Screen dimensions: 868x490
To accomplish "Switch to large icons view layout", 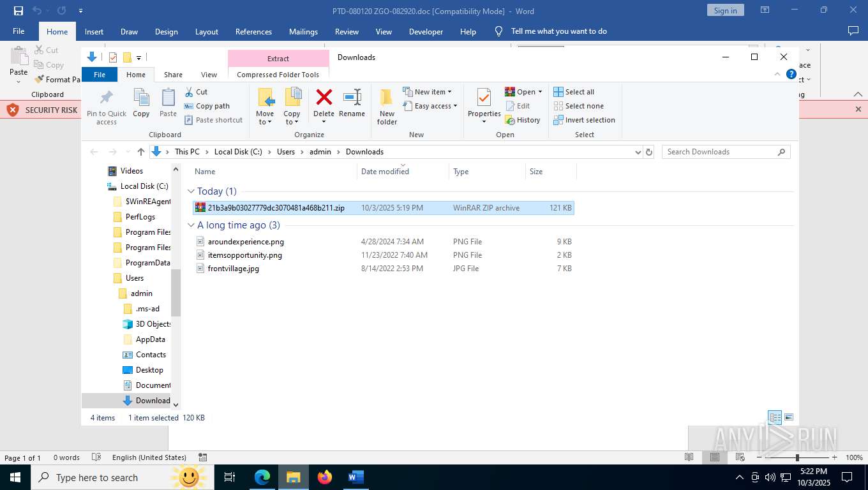I will (789, 418).
